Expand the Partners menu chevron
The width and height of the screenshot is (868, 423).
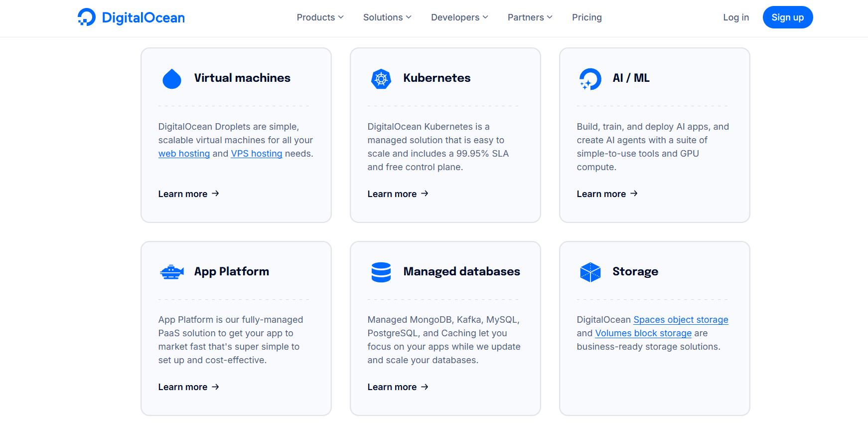point(550,17)
